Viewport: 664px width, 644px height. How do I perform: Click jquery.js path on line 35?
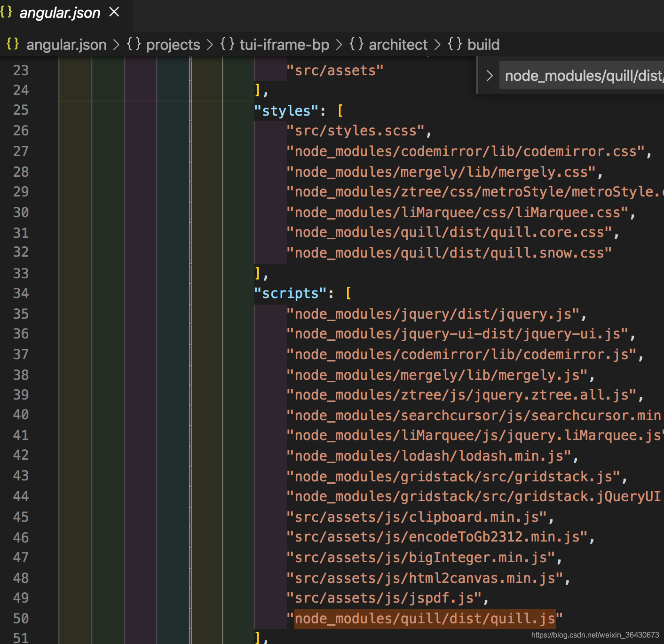pyautogui.click(x=433, y=314)
